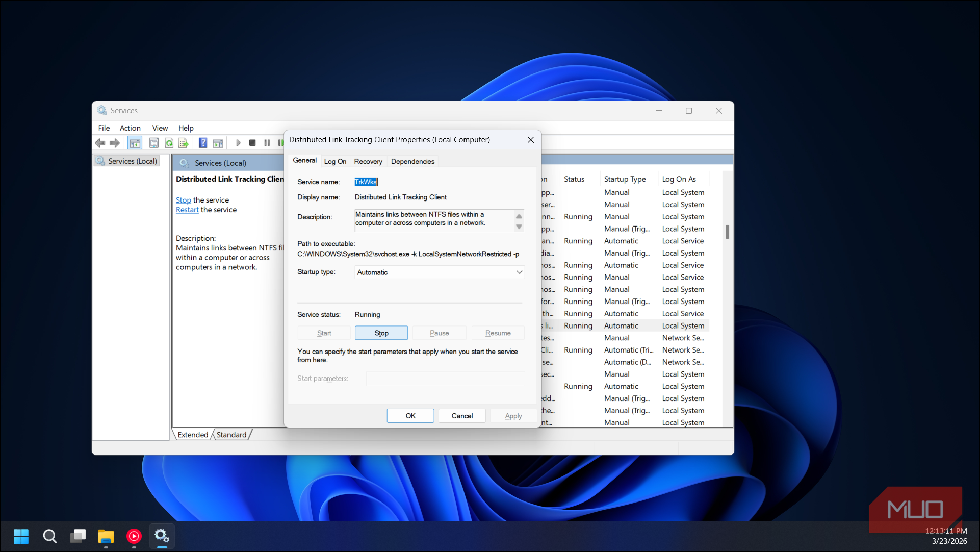Image resolution: width=980 pixels, height=552 pixels.
Task: Click the services list vertical scrollbar thumb
Action: coord(728,232)
